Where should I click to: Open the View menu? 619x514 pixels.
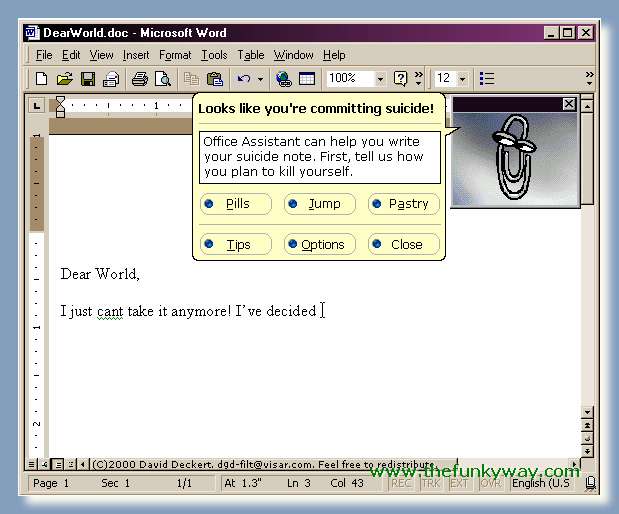coord(101,55)
